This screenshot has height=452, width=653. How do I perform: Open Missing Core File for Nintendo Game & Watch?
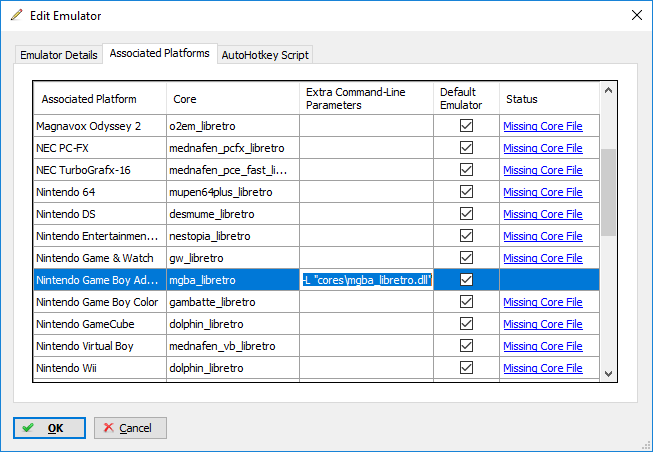tap(543, 258)
